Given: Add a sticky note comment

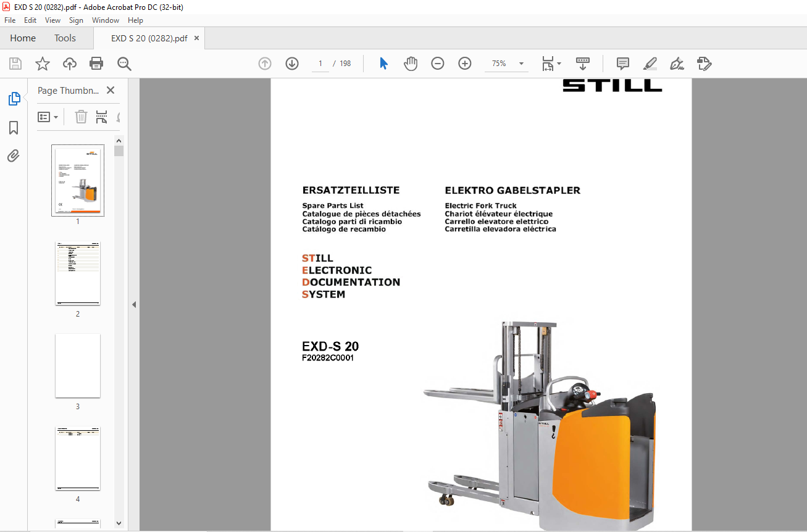Looking at the screenshot, I should click(x=623, y=64).
